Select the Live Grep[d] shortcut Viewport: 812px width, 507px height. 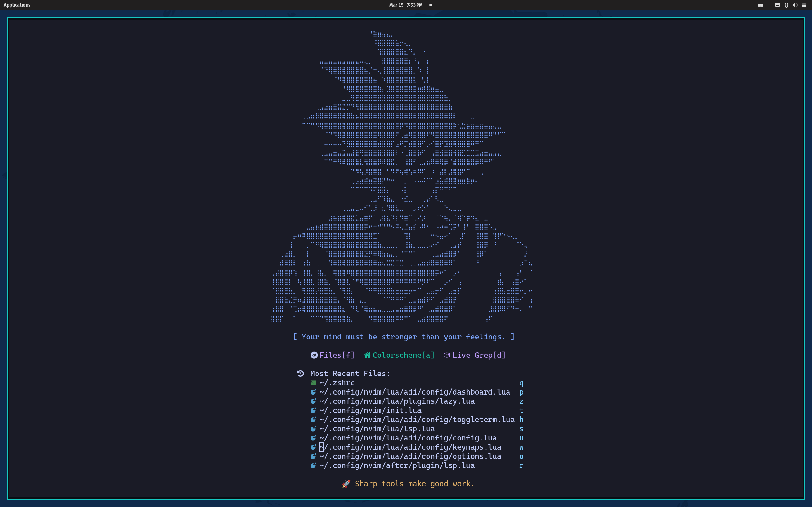point(478,355)
